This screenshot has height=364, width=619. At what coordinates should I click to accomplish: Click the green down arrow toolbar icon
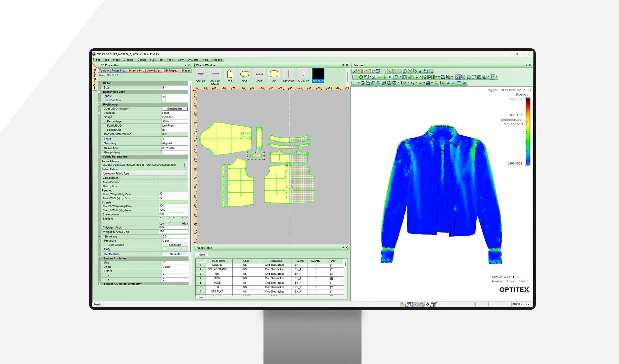(384, 77)
